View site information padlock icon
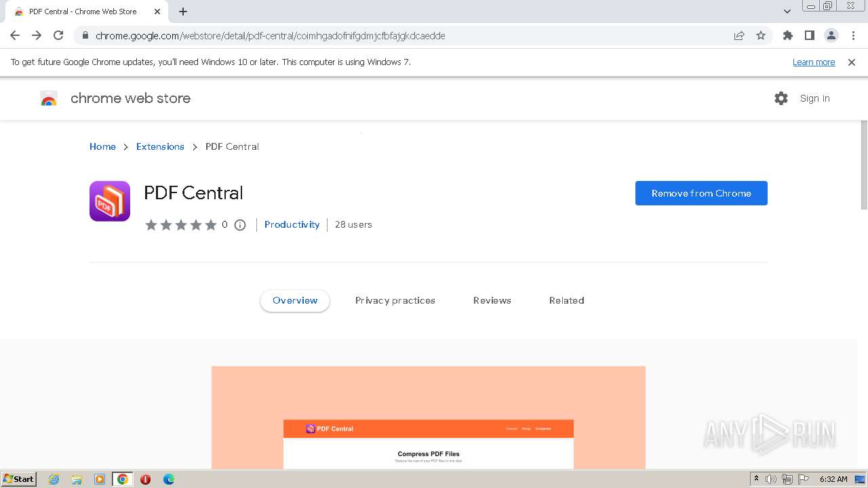The image size is (868, 488). 85,36
